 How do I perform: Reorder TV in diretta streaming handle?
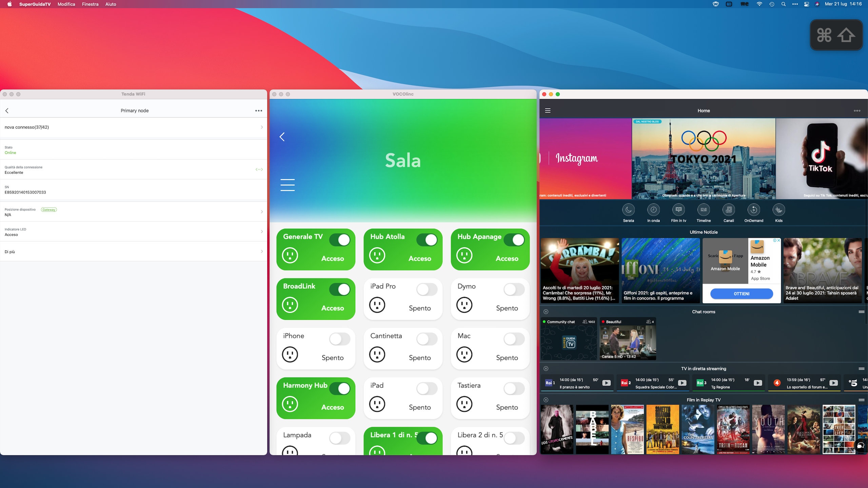pyautogui.click(x=861, y=368)
